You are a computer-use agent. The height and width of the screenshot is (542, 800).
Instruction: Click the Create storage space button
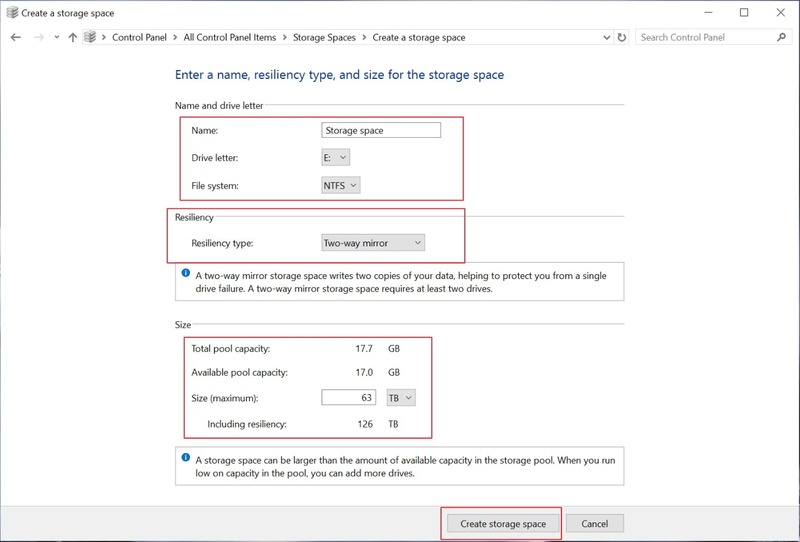coord(502,523)
